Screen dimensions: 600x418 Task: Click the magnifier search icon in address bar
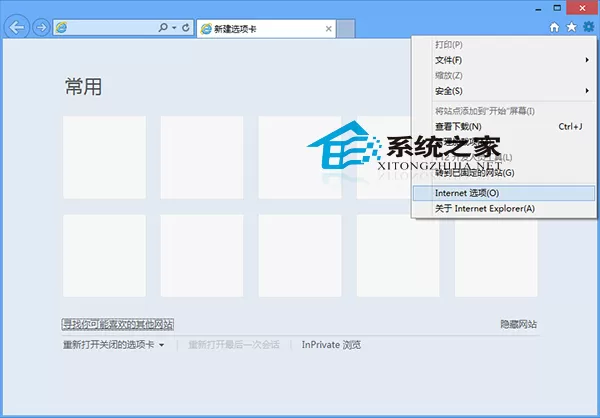(x=163, y=28)
